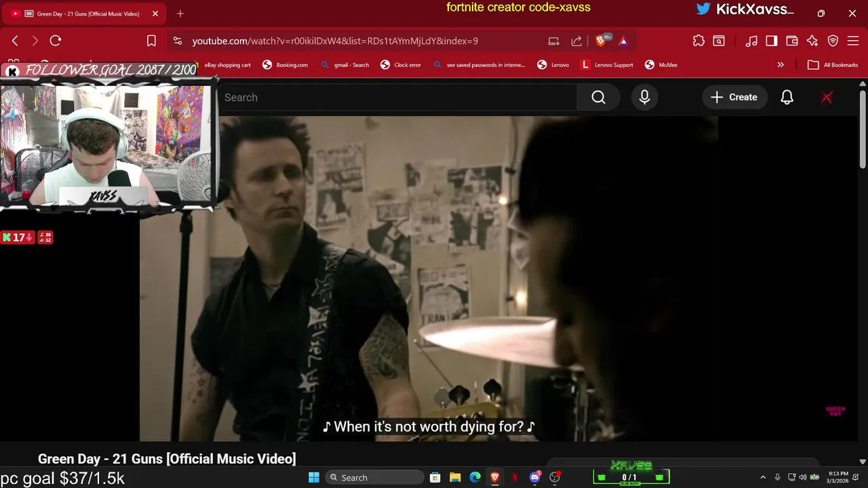Image resolution: width=868 pixels, height=488 pixels.
Task: Open the McAfee bookmark
Action: tap(661, 65)
